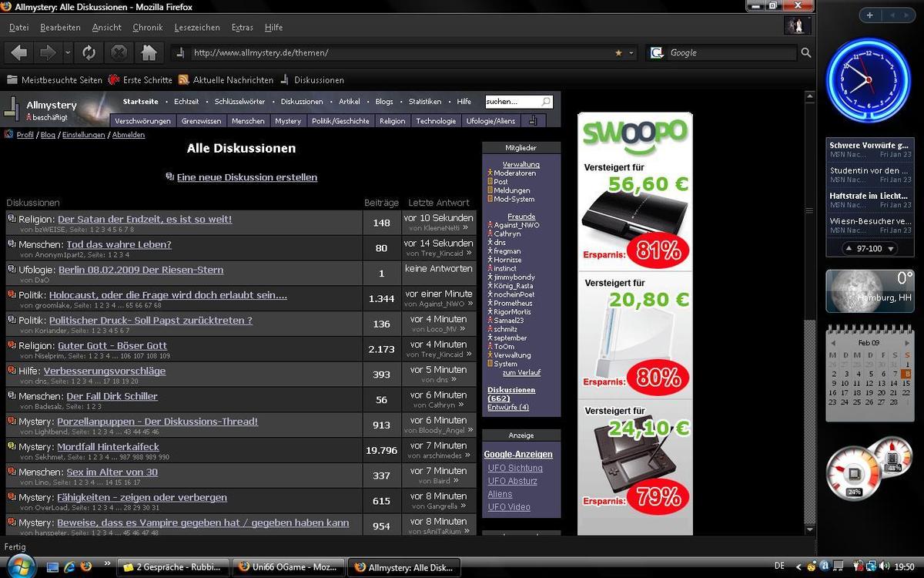Click the Allmystery logo icon

pos(11,109)
